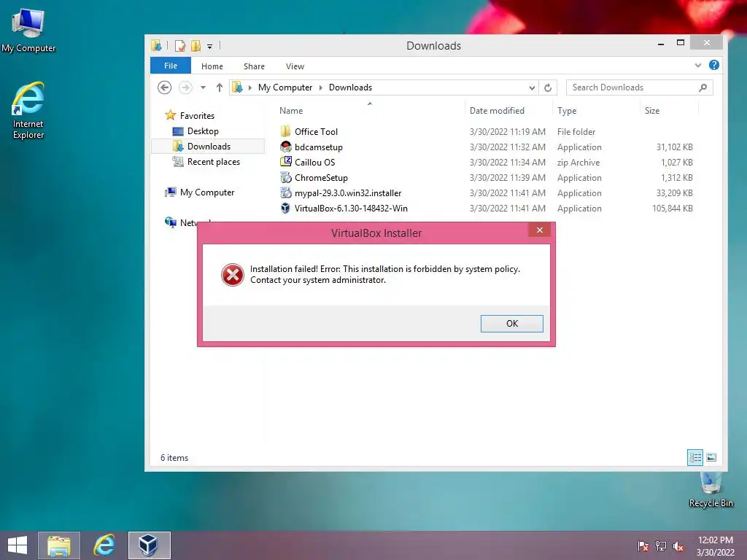Select Desktop in the navigation pane
The width and height of the screenshot is (747, 560).
click(203, 131)
